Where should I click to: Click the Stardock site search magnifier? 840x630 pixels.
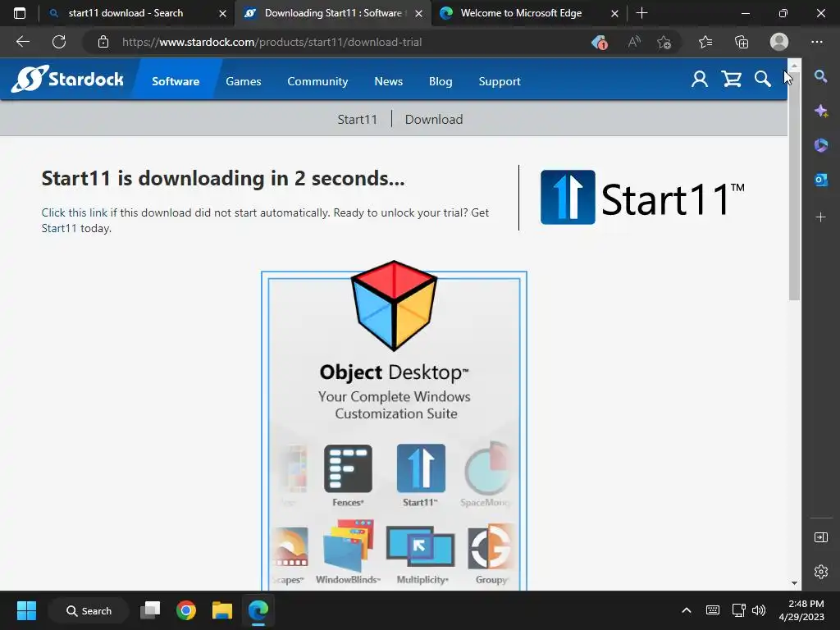coord(763,80)
